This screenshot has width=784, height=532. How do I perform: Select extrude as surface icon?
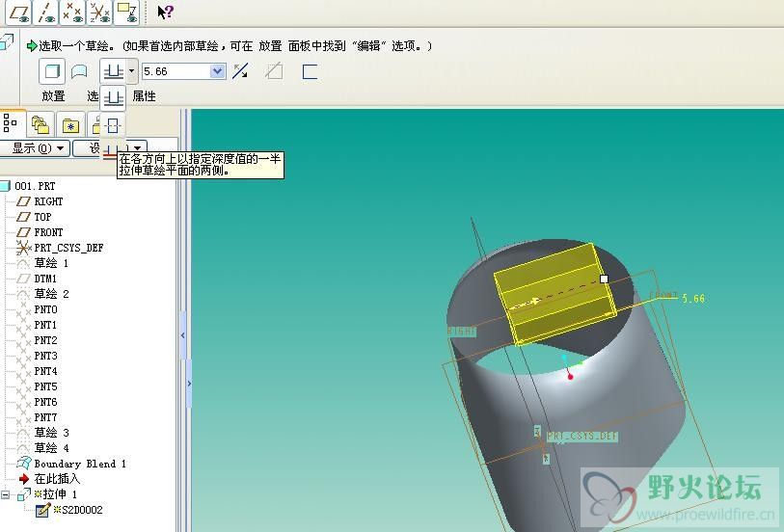(x=80, y=71)
